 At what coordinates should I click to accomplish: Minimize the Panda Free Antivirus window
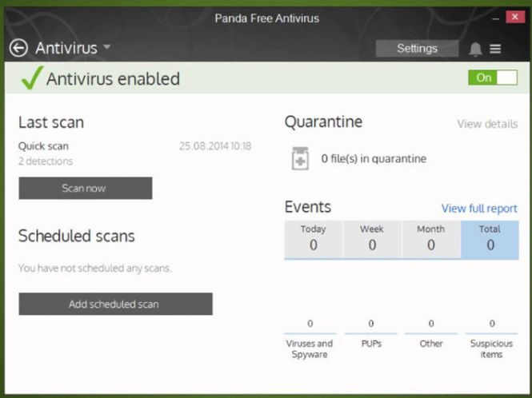pyautogui.click(x=495, y=18)
